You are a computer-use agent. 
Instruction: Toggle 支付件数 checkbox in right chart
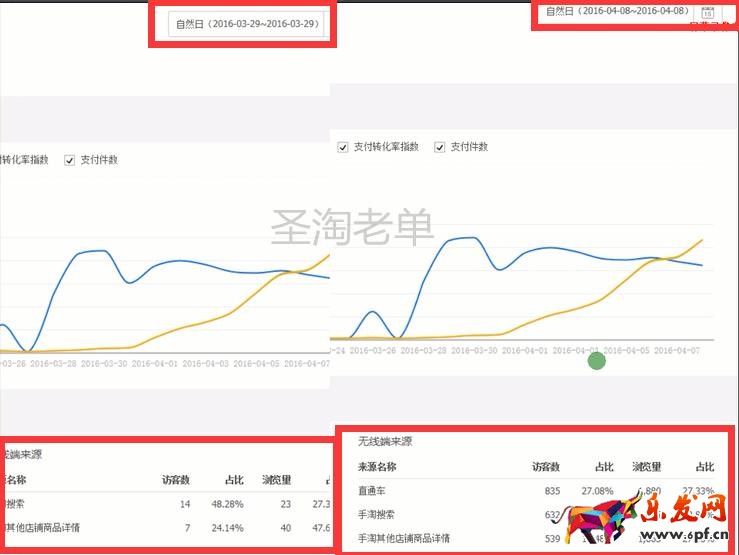pos(440,147)
